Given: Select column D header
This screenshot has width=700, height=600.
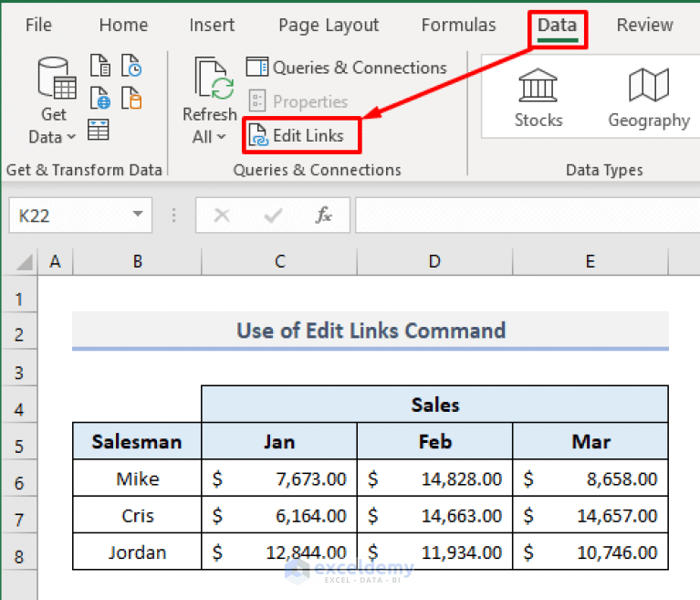Looking at the screenshot, I should pos(434,261).
